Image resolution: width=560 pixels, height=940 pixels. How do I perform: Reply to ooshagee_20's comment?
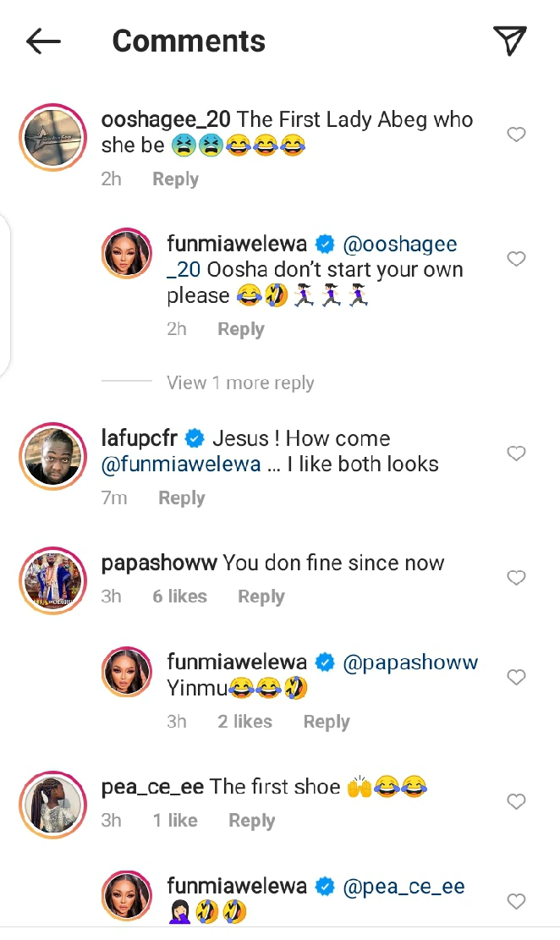click(175, 179)
